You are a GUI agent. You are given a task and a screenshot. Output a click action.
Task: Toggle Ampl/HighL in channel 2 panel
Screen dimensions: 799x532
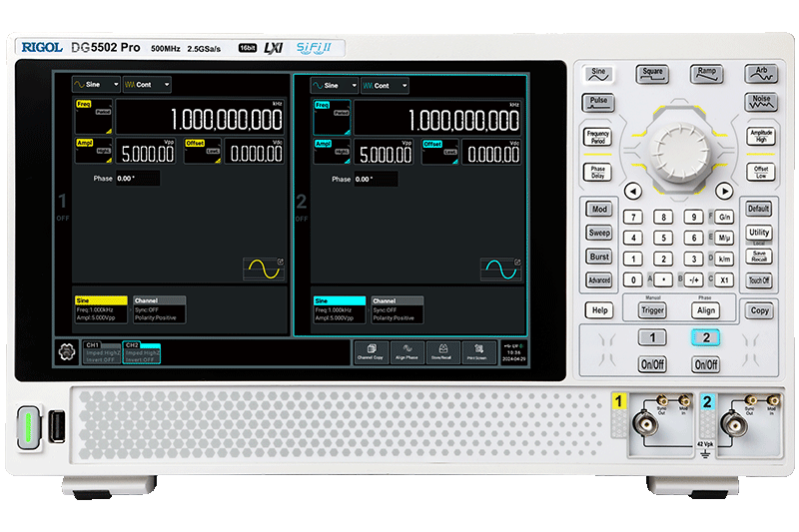point(332,152)
